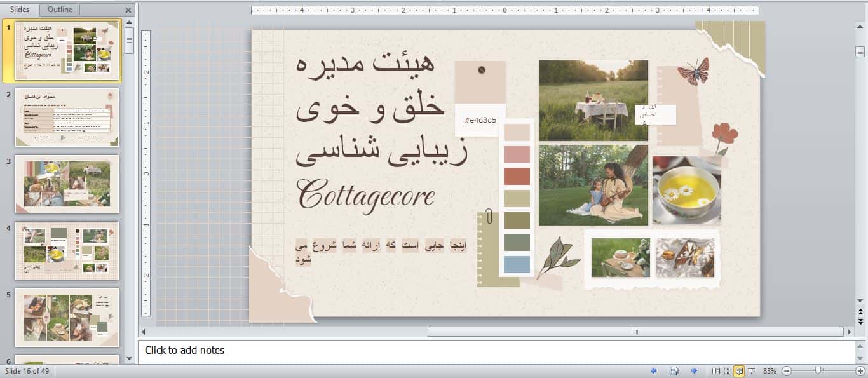Click the horizontal scrollbar right arrow

click(x=849, y=332)
